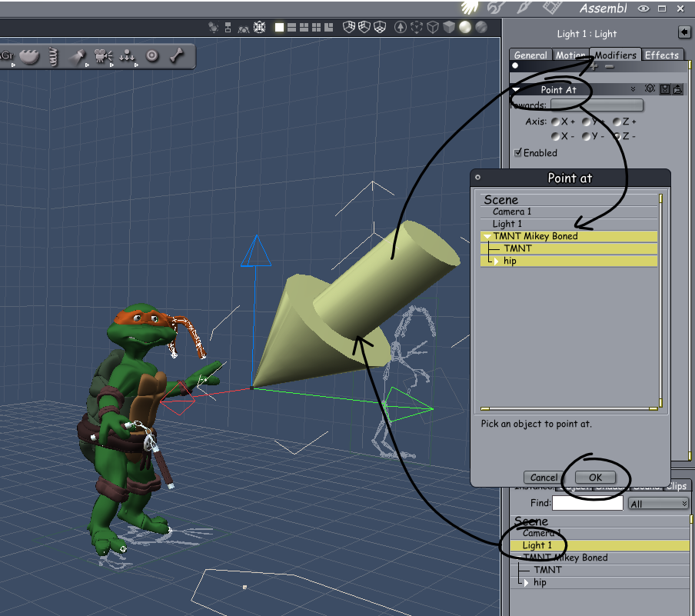Select the Y+ axis radio button

point(587,122)
